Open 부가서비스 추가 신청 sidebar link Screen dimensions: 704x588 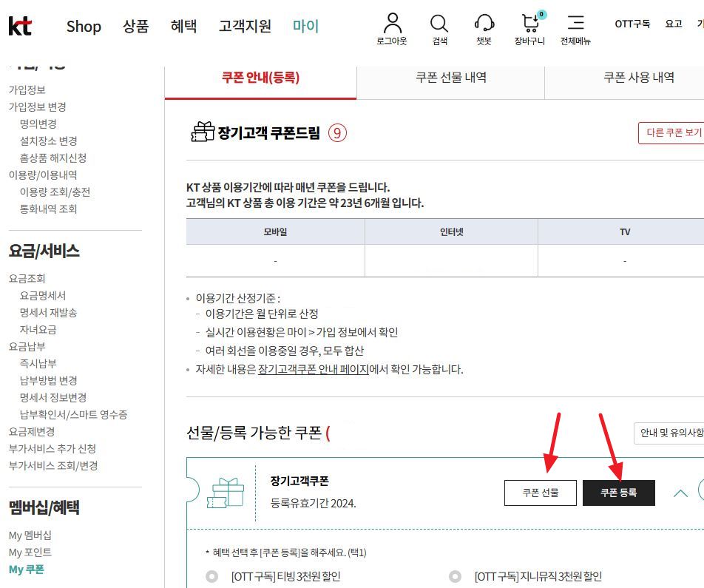coord(52,449)
